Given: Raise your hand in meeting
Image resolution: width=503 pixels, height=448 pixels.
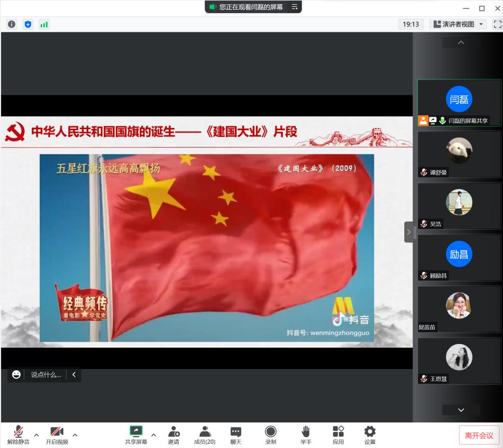Looking at the screenshot, I should [x=306, y=435].
